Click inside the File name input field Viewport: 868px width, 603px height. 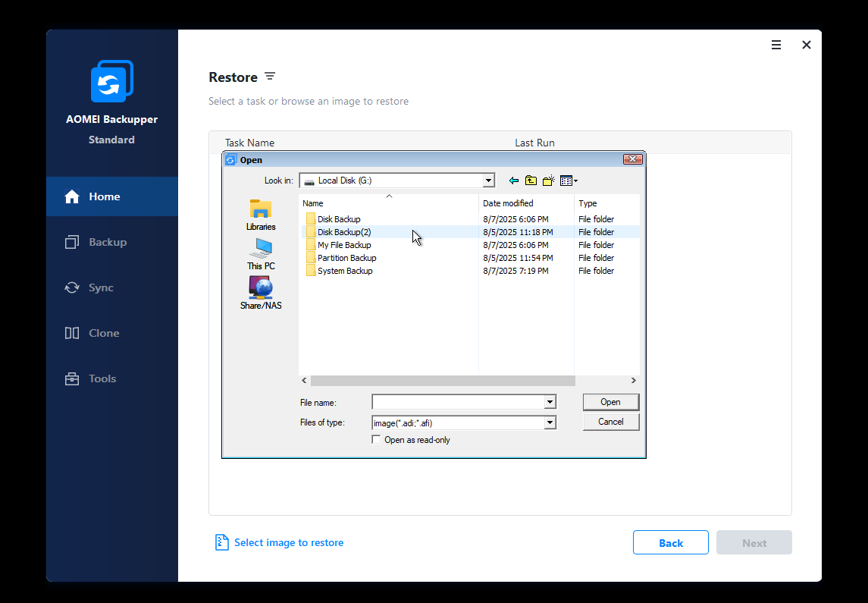click(458, 402)
